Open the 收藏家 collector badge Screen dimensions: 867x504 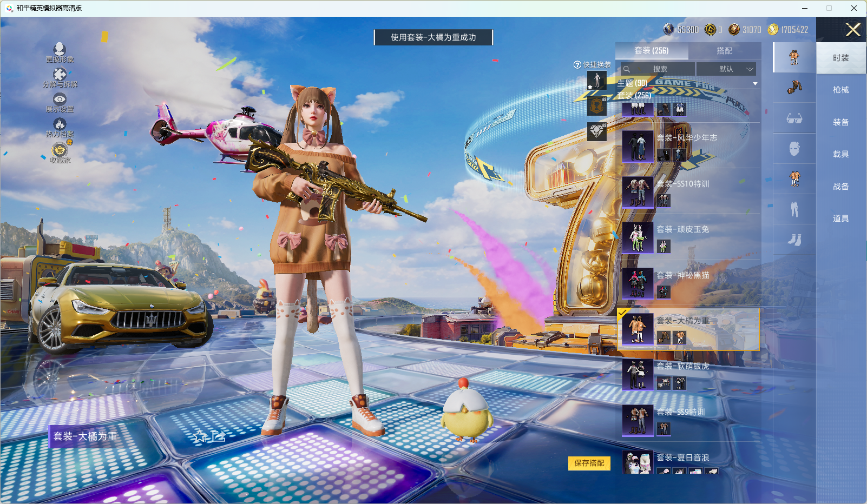60,150
